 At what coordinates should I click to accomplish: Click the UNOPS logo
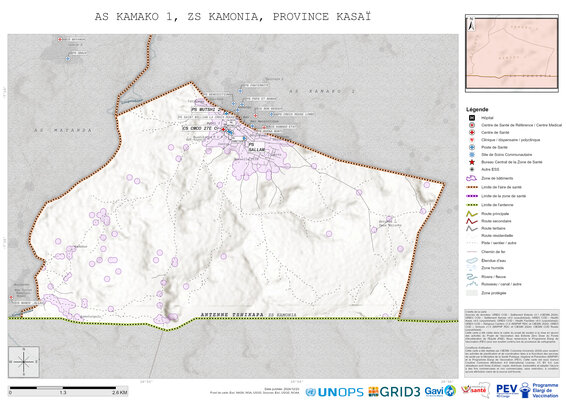pos(334,392)
